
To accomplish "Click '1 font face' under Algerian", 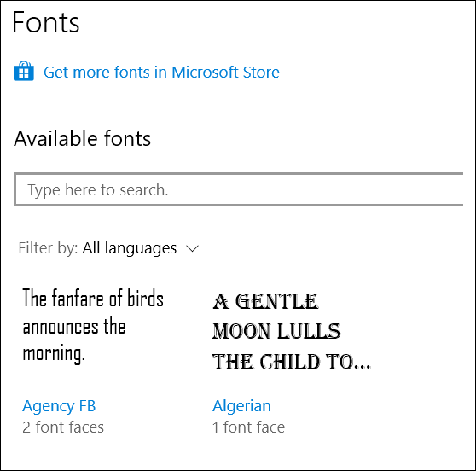I will pyautogui.click(x=248, y=427).
